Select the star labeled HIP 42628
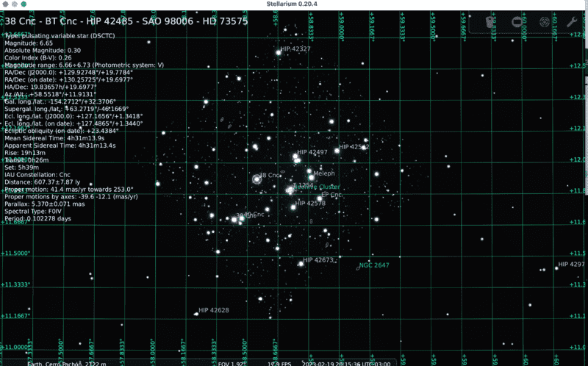The image size is (588, 366). click(196, 313)
